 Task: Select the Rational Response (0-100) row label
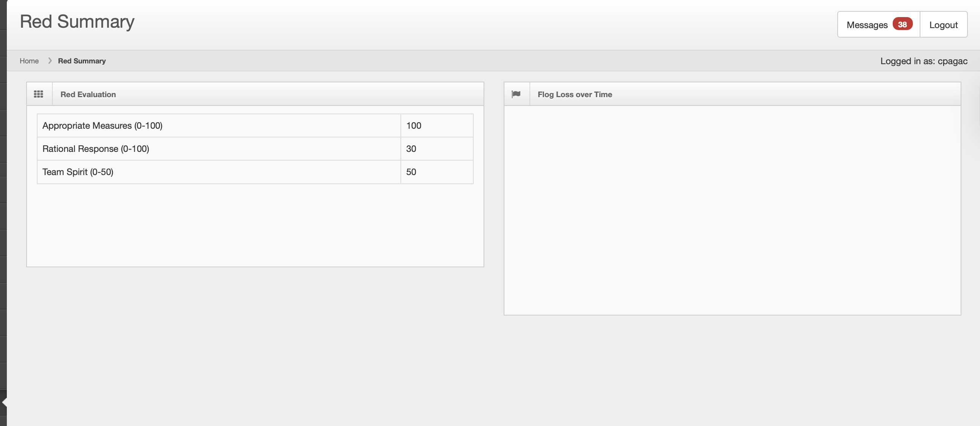click(96, 149)
